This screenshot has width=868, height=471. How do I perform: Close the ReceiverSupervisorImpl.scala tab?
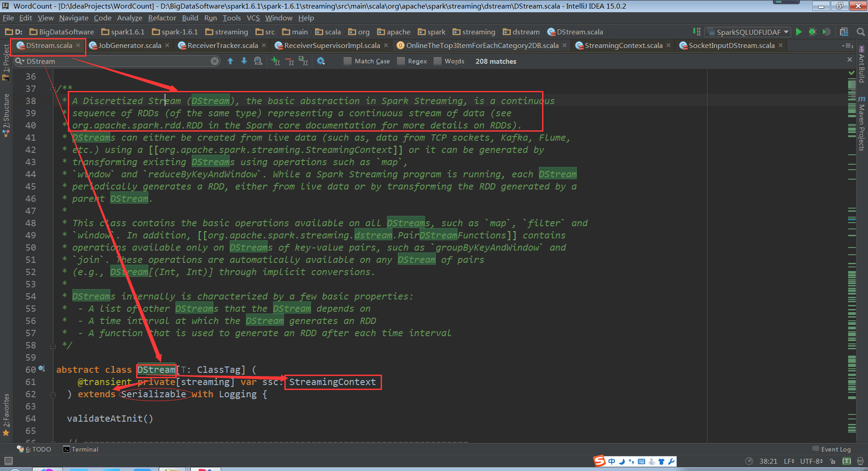(x=386, y=46)
